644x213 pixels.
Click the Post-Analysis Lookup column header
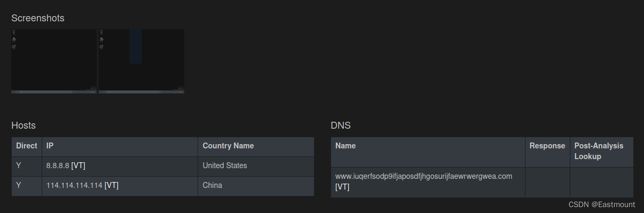(x=599, y=151)
